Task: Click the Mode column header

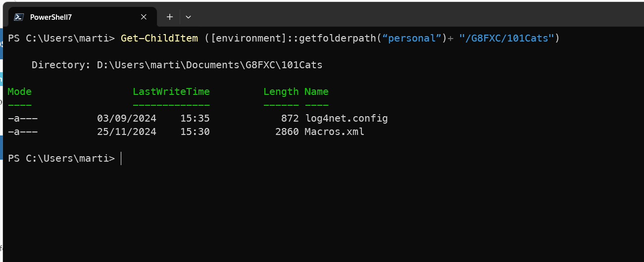Action: click(x=20, y=91)
